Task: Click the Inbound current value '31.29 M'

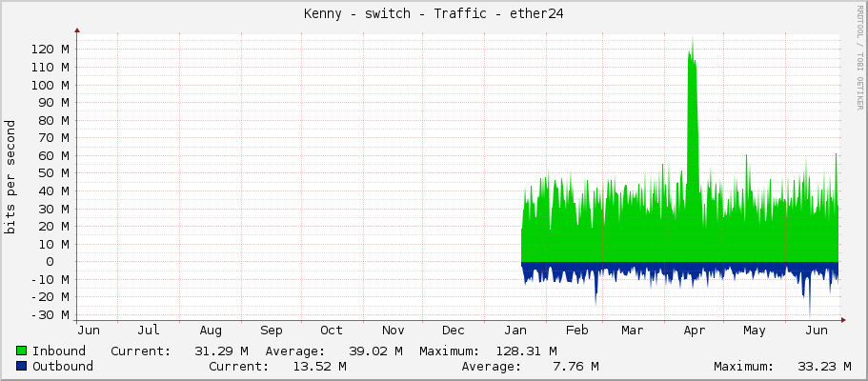Action: pos(221,351)
